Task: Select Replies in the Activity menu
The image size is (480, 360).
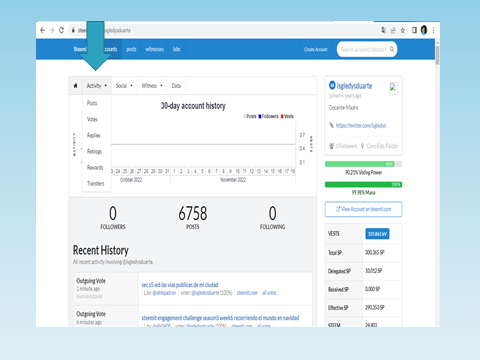Action: click(94, 135)
